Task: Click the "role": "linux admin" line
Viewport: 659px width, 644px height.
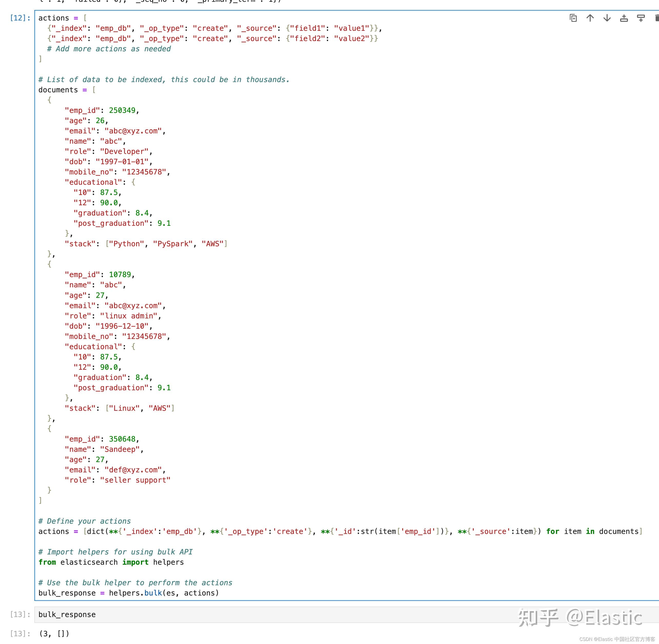Action: (113, 316)
